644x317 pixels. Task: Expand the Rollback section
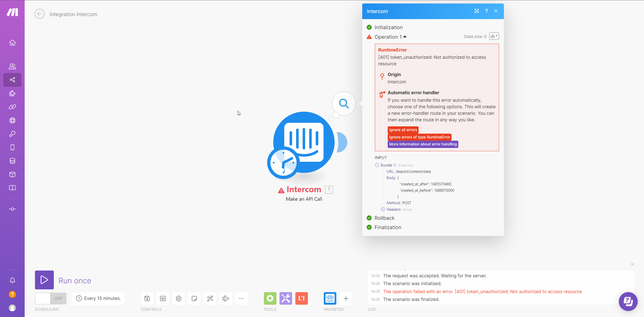[384, 218]
